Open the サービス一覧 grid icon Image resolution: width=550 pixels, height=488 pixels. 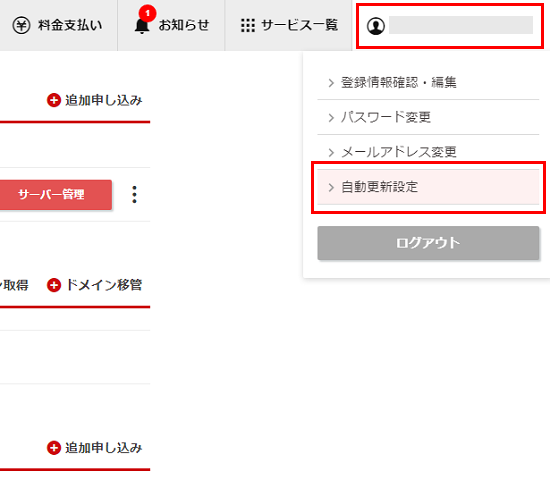tap(248, 25)
